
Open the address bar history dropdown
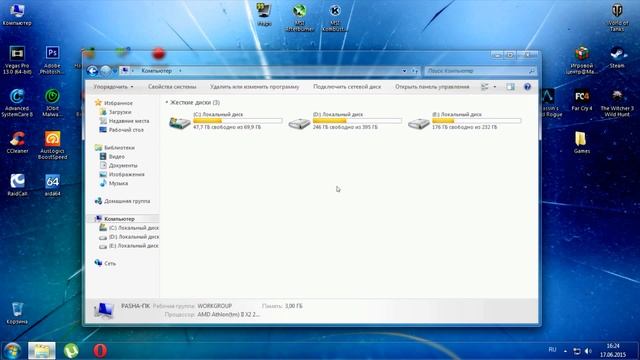coord(404,71)
